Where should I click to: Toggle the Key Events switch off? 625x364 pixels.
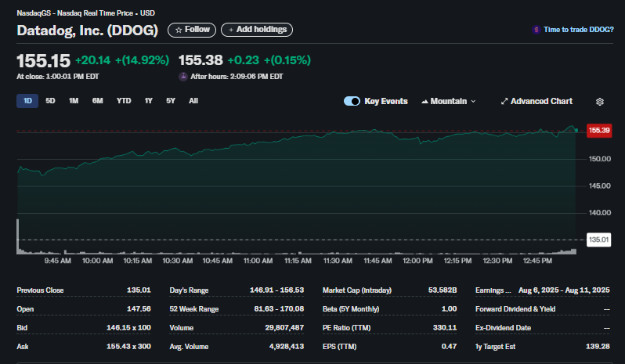pyautogui.click(x=352, y=101)
